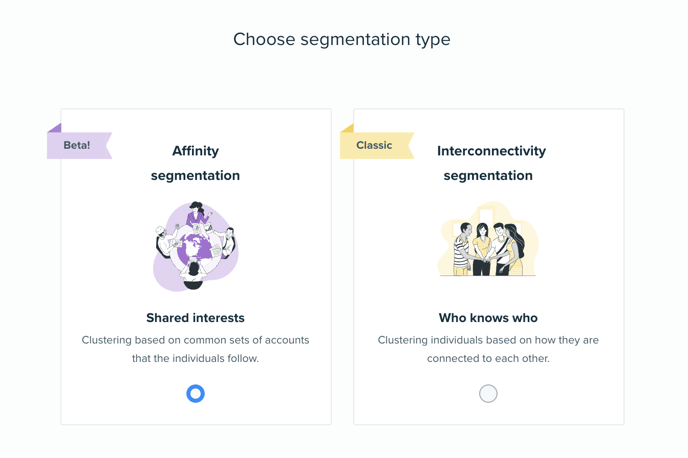Click the common sets of accounts description
The height and width of the screenshot is (458, 688).
195,349
